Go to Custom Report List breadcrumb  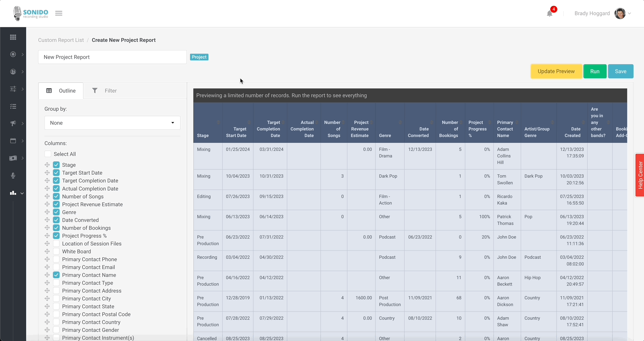61,40
